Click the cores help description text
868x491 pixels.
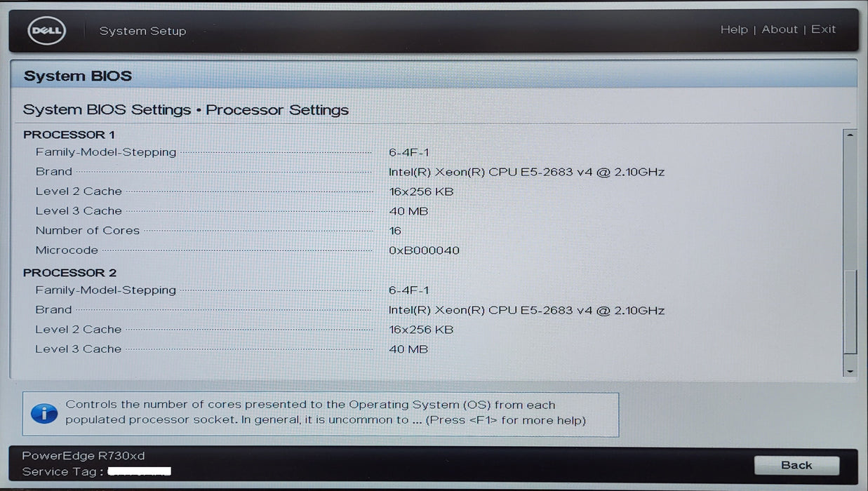(326, 412)
